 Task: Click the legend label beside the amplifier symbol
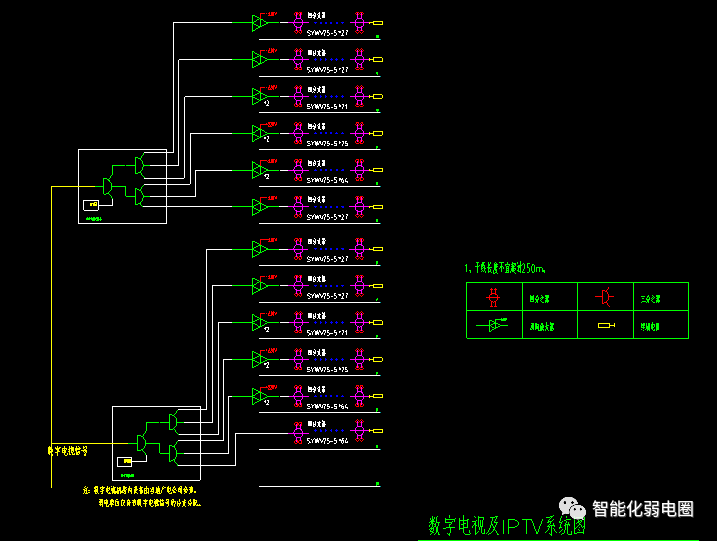pos(542,327)
